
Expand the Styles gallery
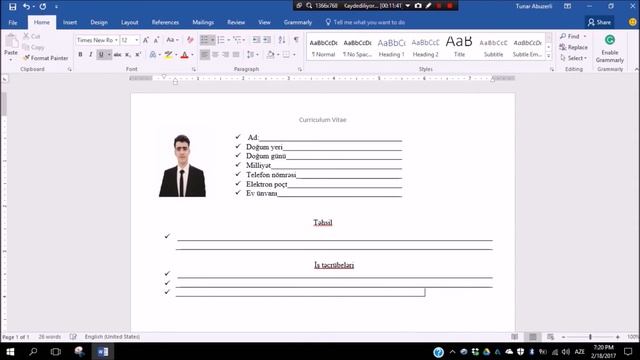point(549,56)
